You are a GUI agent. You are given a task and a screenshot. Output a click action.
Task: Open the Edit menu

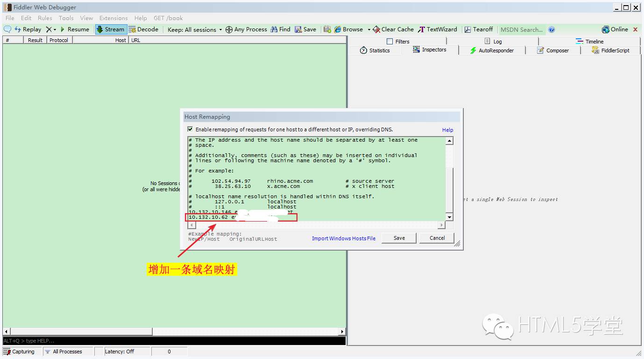[26, 18]
